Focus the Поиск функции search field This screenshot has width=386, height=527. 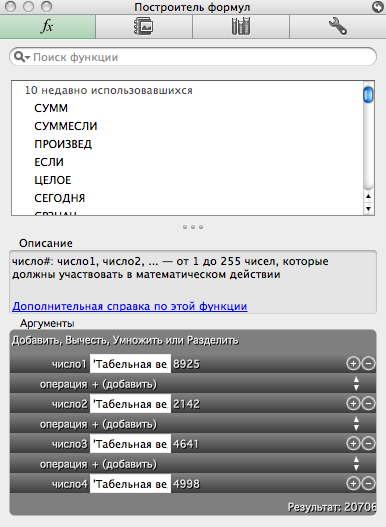(x=193, y=57)
